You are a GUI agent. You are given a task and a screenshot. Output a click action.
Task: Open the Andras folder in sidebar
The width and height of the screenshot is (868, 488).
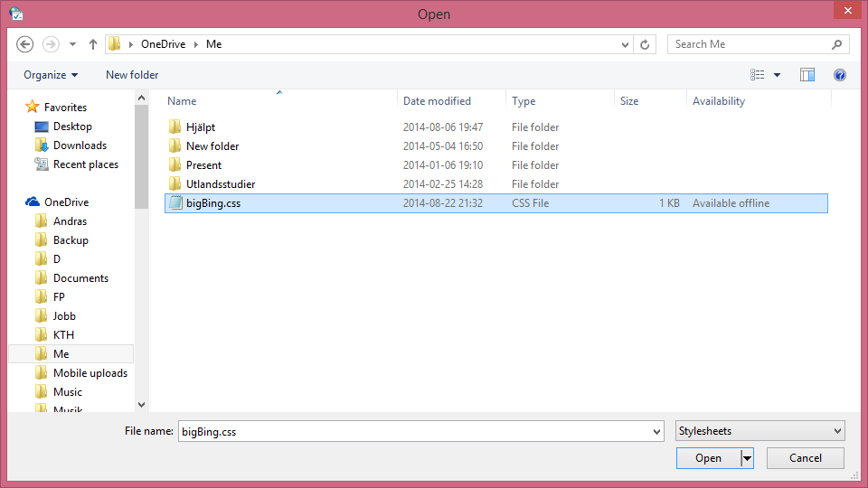[x=70, y=221]
